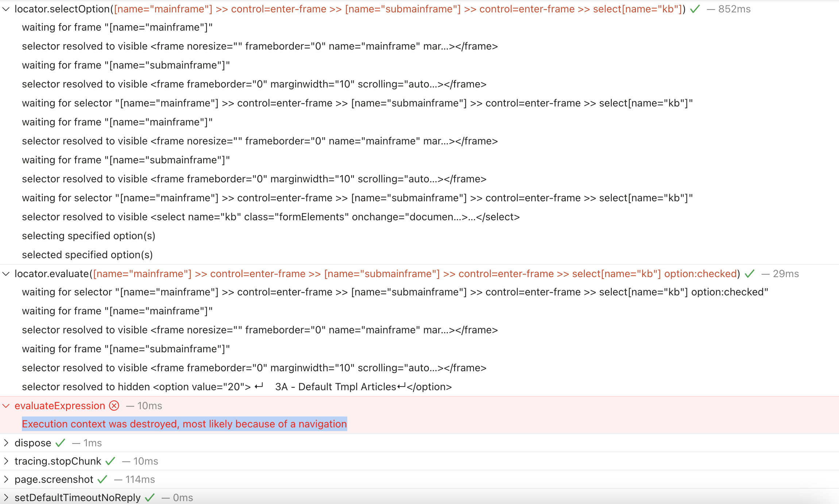Collapse the locator.selectOption entry

click(5, 9)
